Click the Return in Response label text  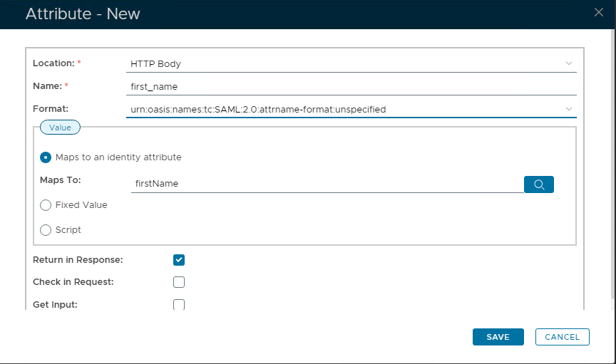[x=78, y=260]
